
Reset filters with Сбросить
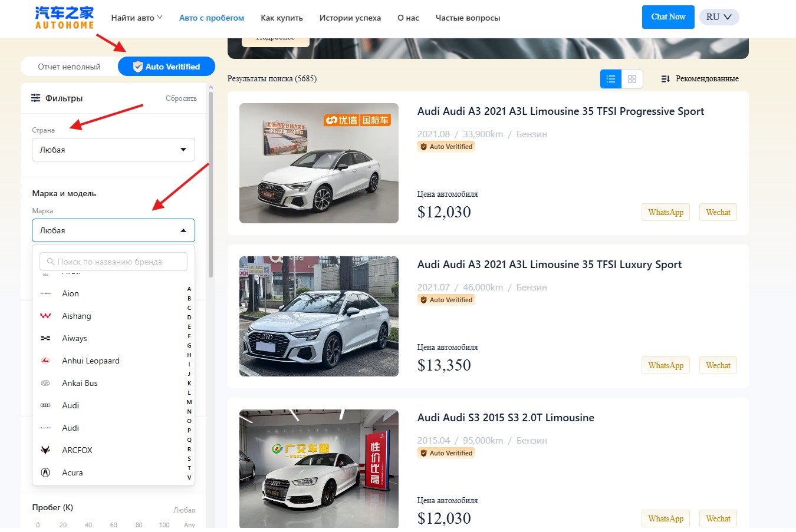pyautogui.click(x=181, y=98)
